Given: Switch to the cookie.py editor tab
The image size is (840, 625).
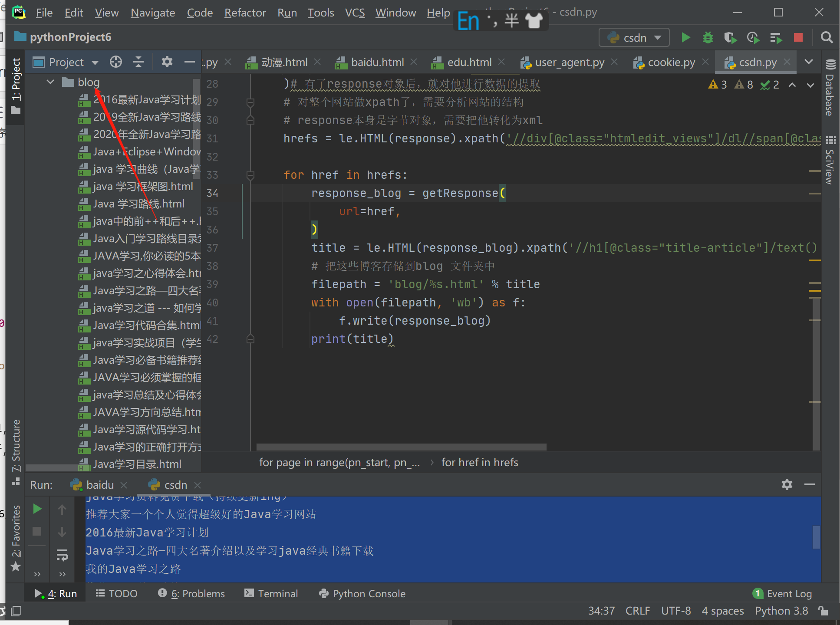Looking at the screenshot, I should pos(671,62).
